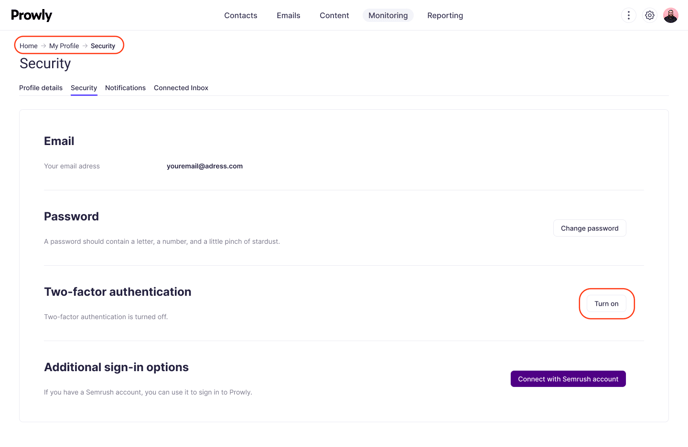Select the Security tab
The width and height of the screenshot is (688, 447).
84,88
